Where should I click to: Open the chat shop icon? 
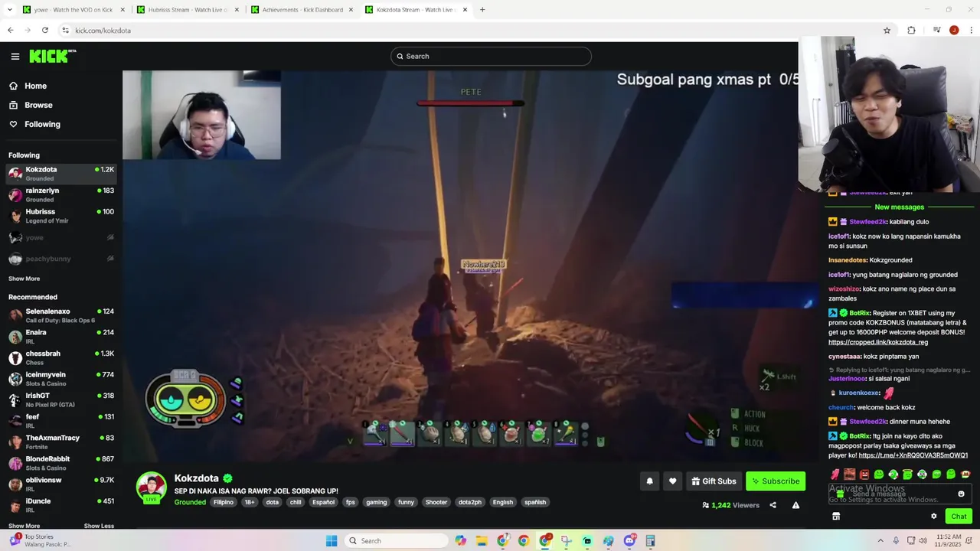pos(836,516)
